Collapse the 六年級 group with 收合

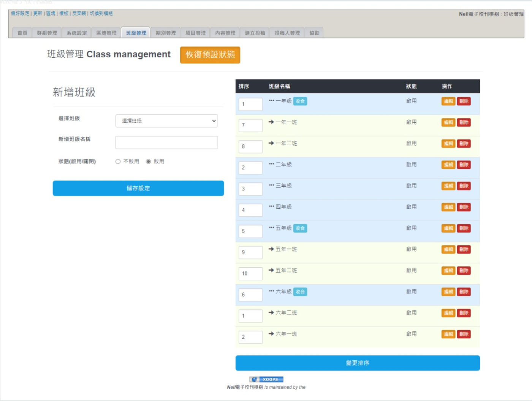tap(300, 292)
